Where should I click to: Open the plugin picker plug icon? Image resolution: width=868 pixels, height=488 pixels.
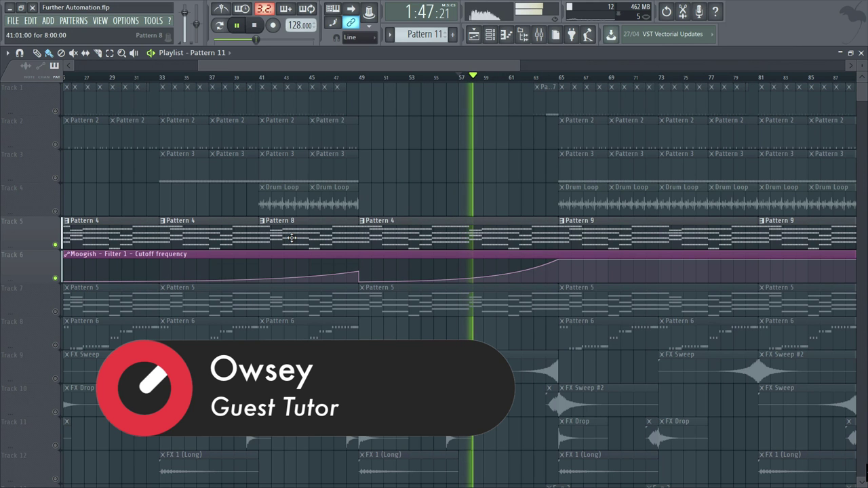click(x=572, y=35)
